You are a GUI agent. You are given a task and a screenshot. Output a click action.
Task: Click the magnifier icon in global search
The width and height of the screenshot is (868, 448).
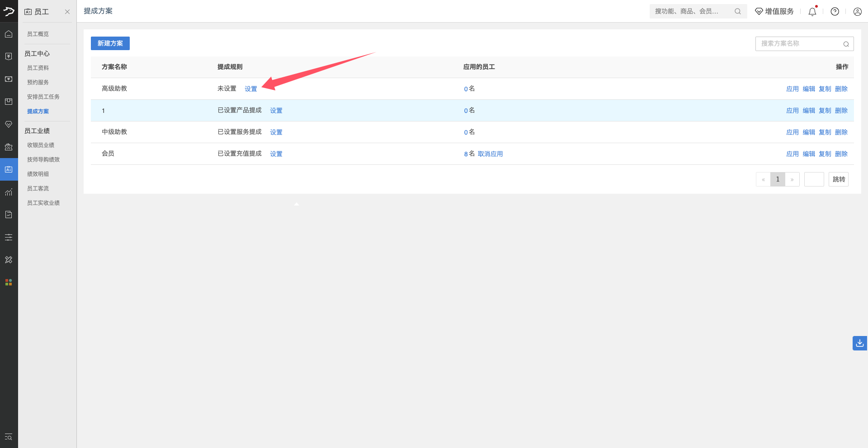738,11
